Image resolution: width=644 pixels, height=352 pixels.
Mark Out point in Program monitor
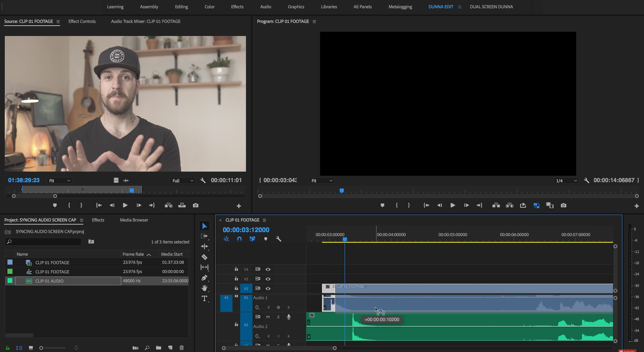409,205
